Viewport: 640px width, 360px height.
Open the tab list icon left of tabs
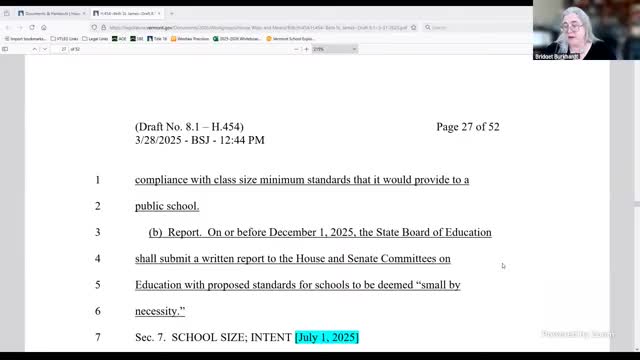click(7, 13)
